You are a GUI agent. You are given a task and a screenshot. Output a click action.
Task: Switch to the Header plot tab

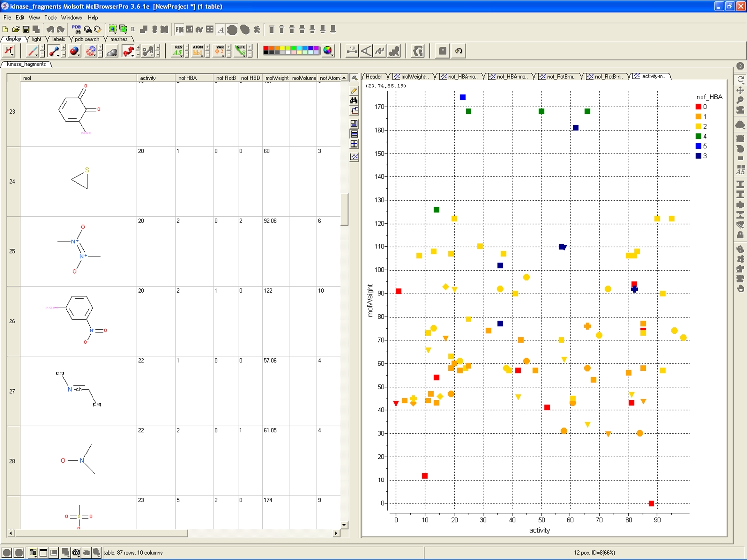coord(374,77)
